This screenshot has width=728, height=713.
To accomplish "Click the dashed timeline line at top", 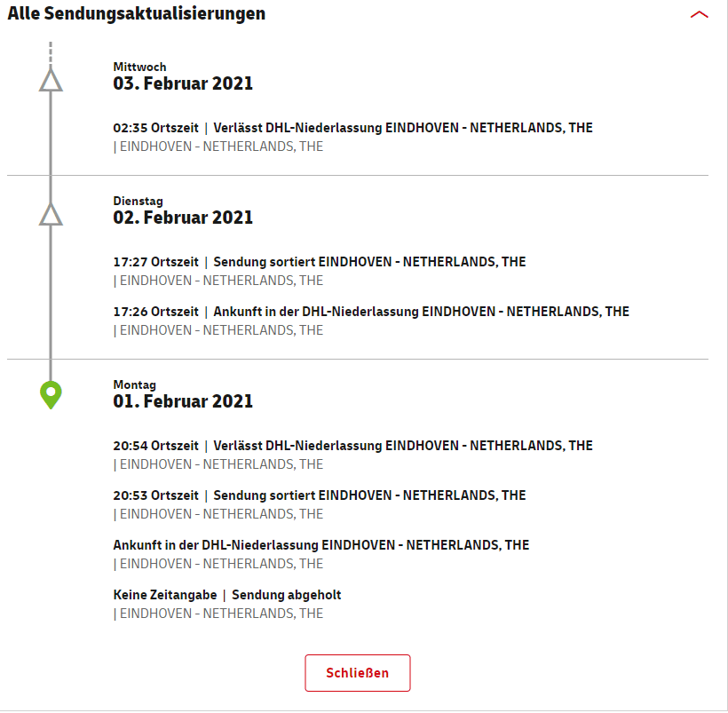I will pyautogui.click(x=51, y=54).
